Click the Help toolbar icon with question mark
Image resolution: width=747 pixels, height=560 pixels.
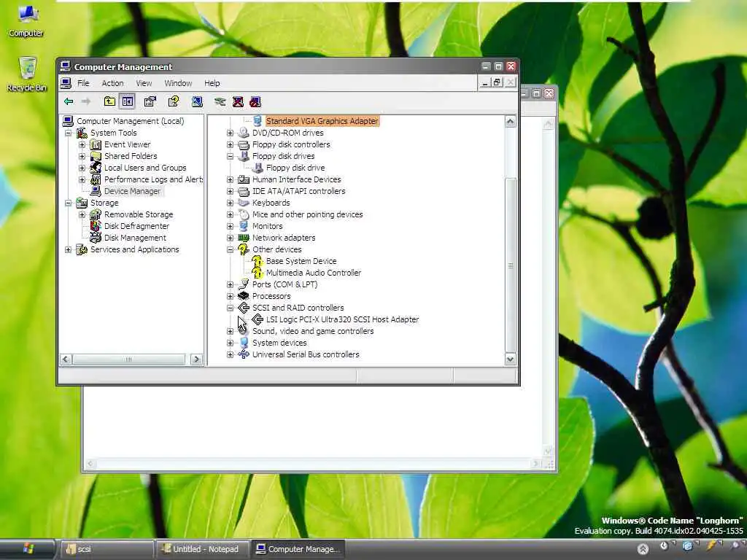pos(174,101)
